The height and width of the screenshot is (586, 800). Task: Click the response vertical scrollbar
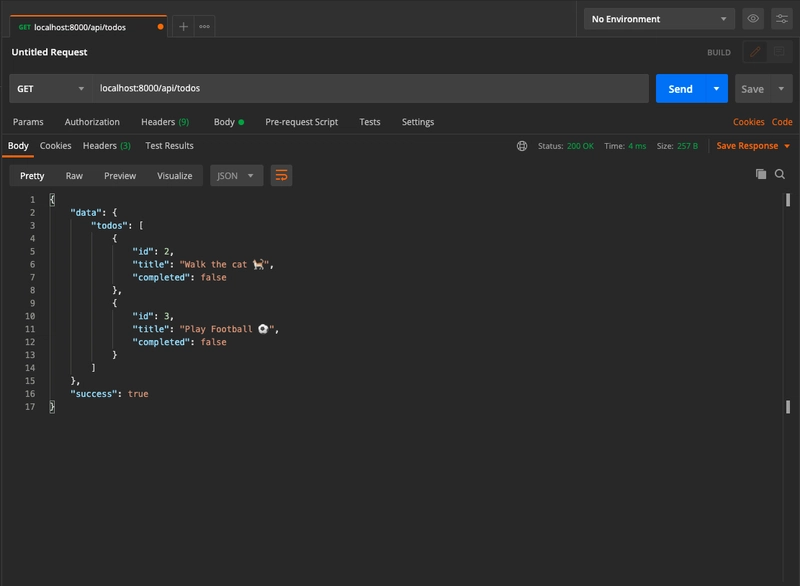[x=788, y=303]
